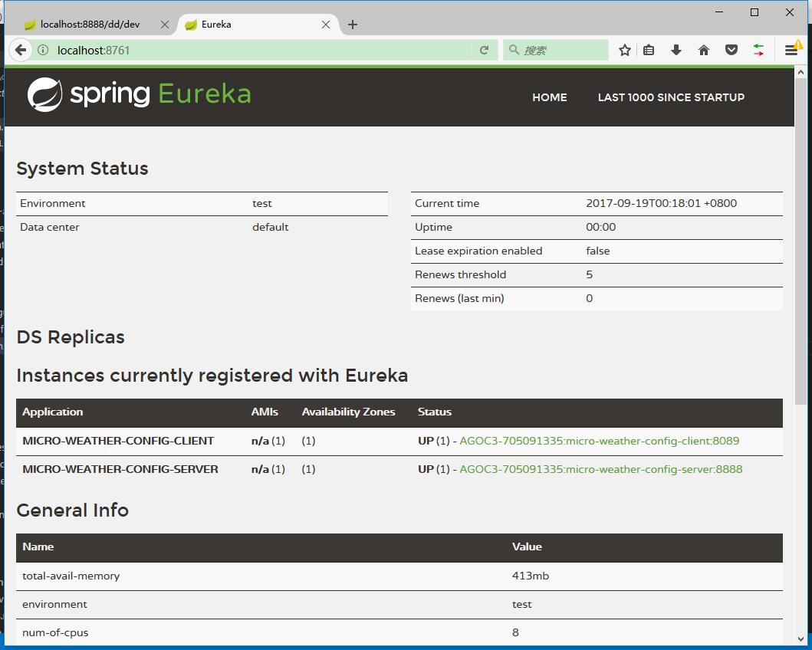Open the micro-weather-config-client:8089 instance link

tap(599, 441)
